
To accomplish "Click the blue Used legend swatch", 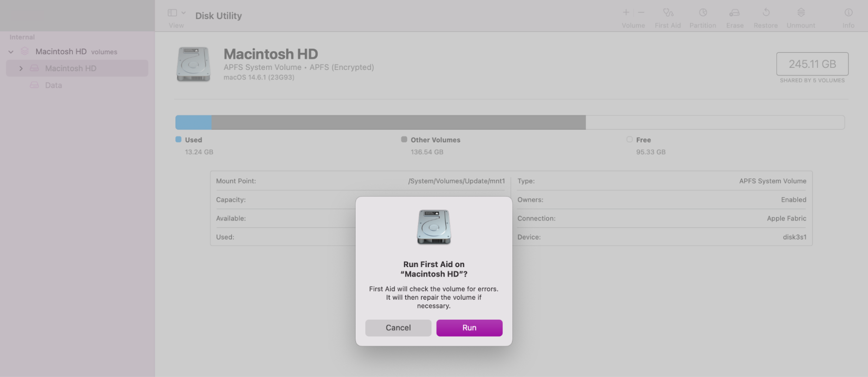I will [178, 139].
